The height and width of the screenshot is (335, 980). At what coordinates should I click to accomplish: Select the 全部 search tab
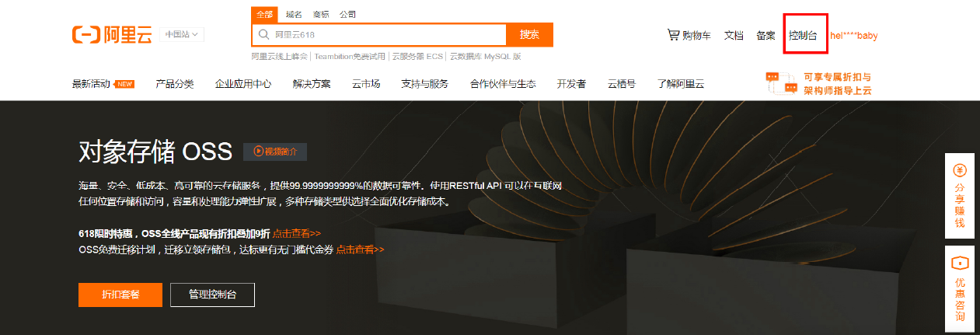coord(264,15)
